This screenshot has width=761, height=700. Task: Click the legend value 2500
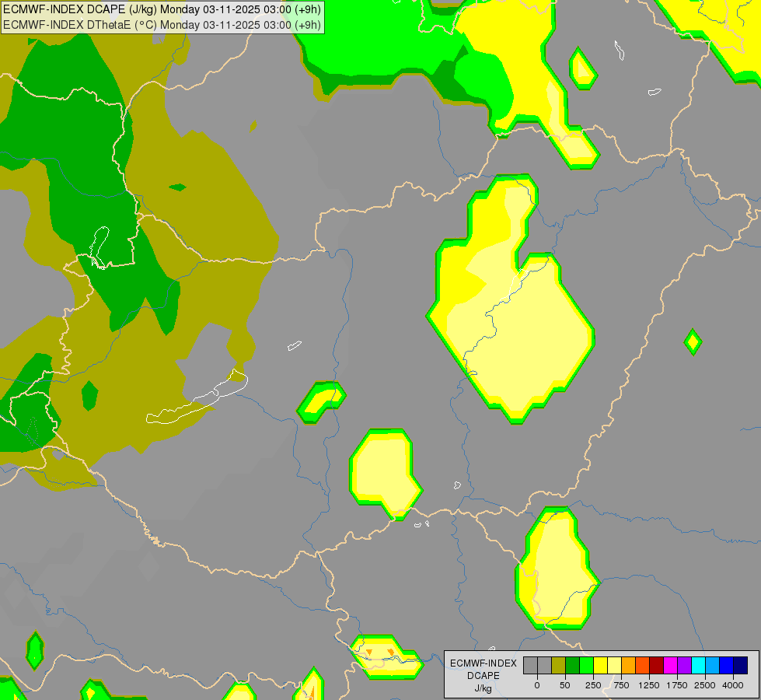[x=705, y=685]
